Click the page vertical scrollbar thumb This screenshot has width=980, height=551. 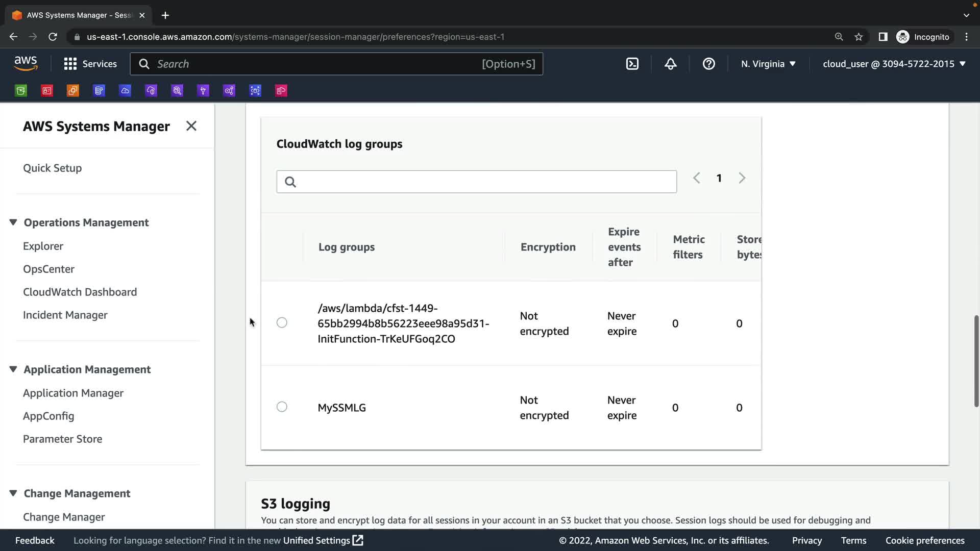click(976, 361)
